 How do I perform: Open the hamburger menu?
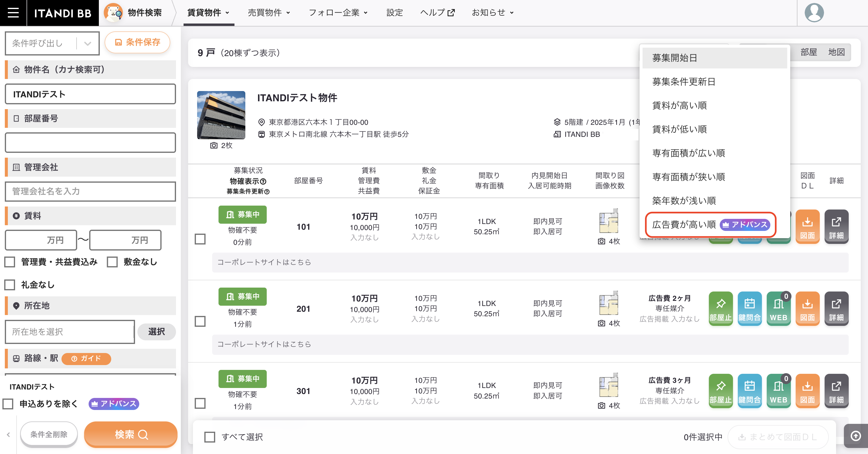(13, 13)
